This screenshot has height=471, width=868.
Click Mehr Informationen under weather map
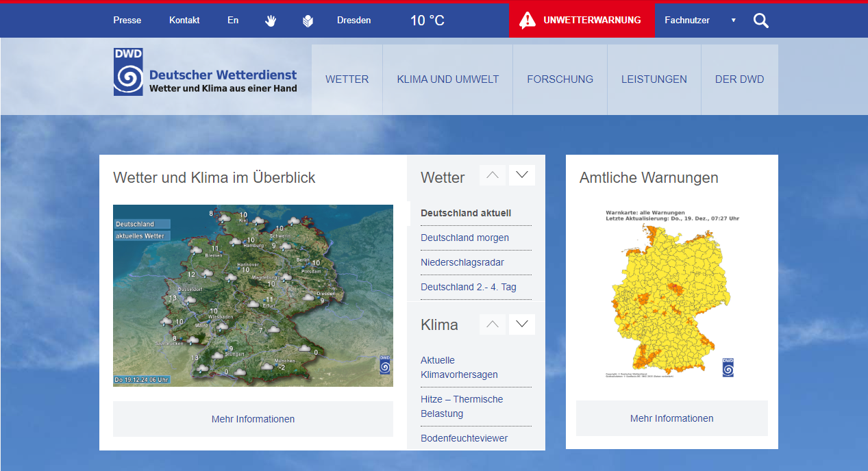(253, 419)
